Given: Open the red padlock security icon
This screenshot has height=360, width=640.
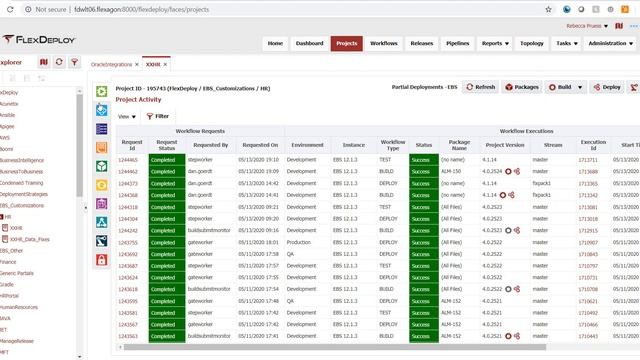Looking at the screenshot, I should (x=102, y=260).
